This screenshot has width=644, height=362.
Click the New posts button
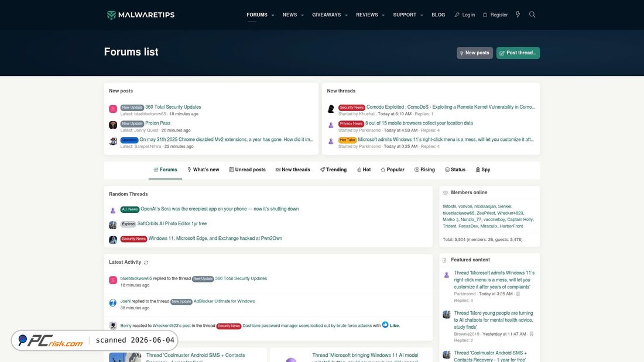click(x=475, y=53)
